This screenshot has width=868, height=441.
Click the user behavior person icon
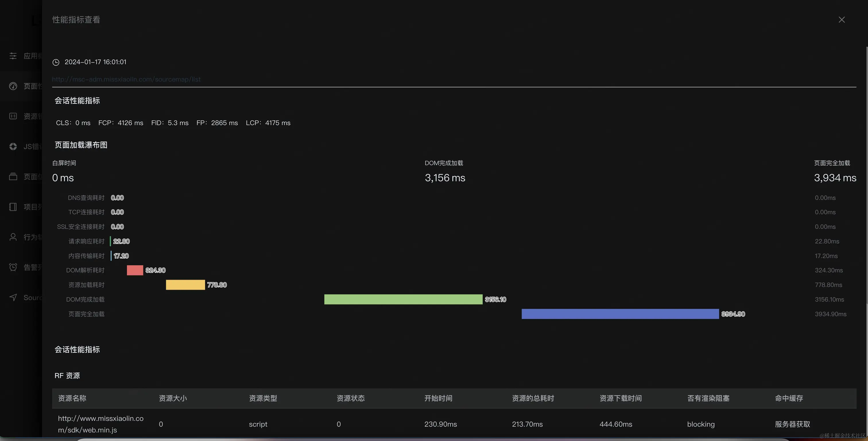tap(13, 237)
